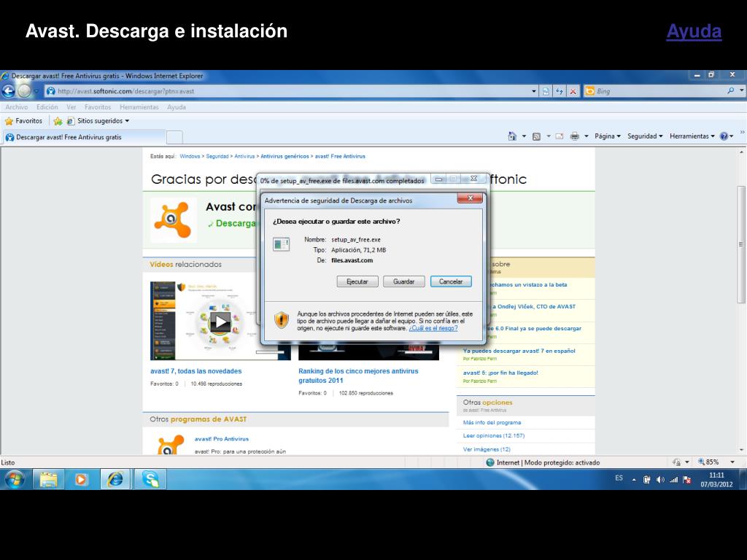Open the Favoritos menu in the menu bar

(98, 107)
